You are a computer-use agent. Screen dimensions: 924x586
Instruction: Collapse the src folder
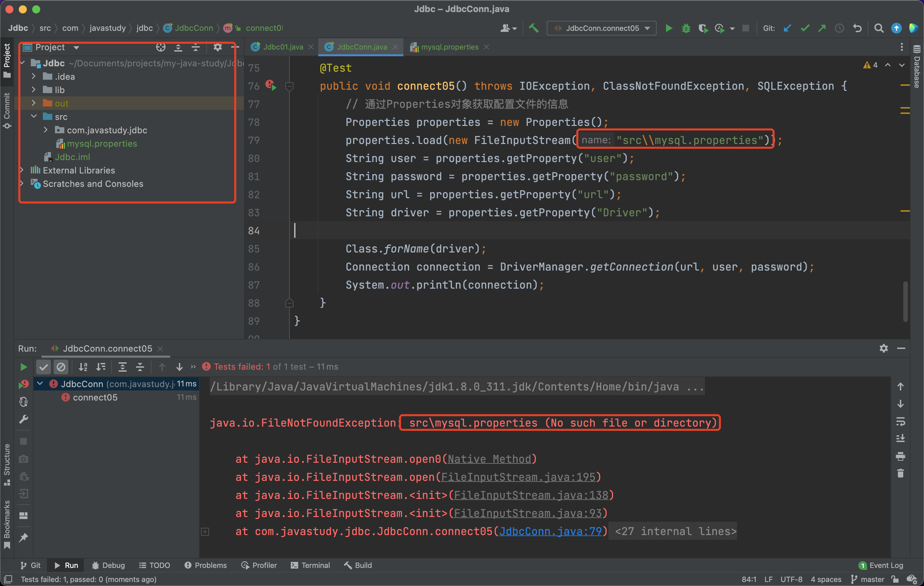(34, 117)
